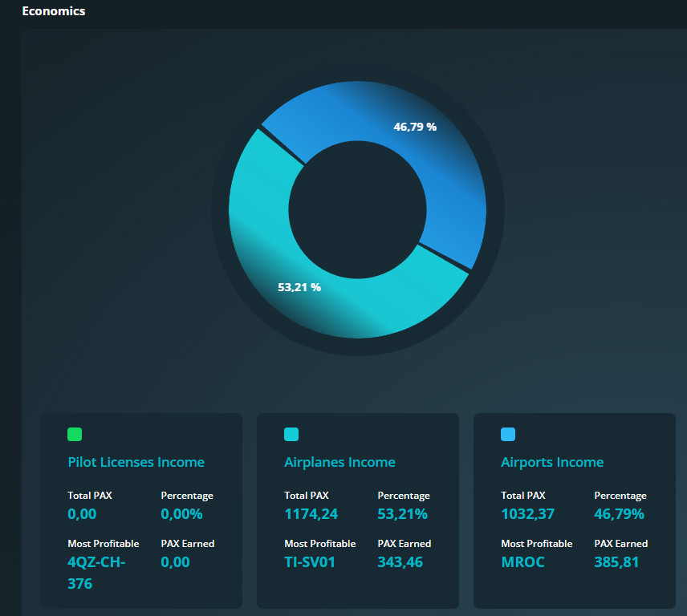
Task: Open the Airplanes Income heading
Action: [x=339, y=462]
